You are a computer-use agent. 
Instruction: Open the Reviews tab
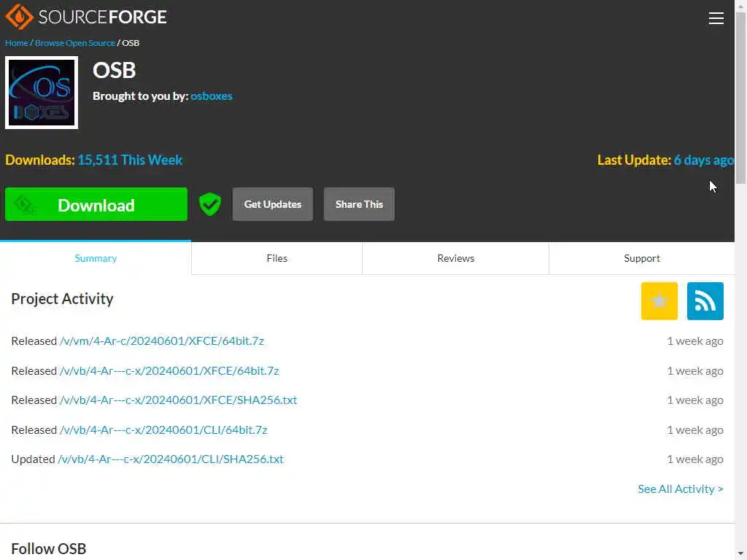click(x=455, y=258)
